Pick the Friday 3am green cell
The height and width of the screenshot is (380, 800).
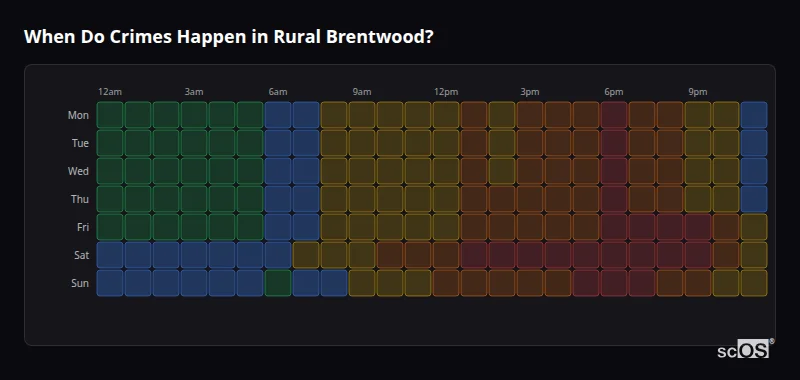click(x=194, y=227)
